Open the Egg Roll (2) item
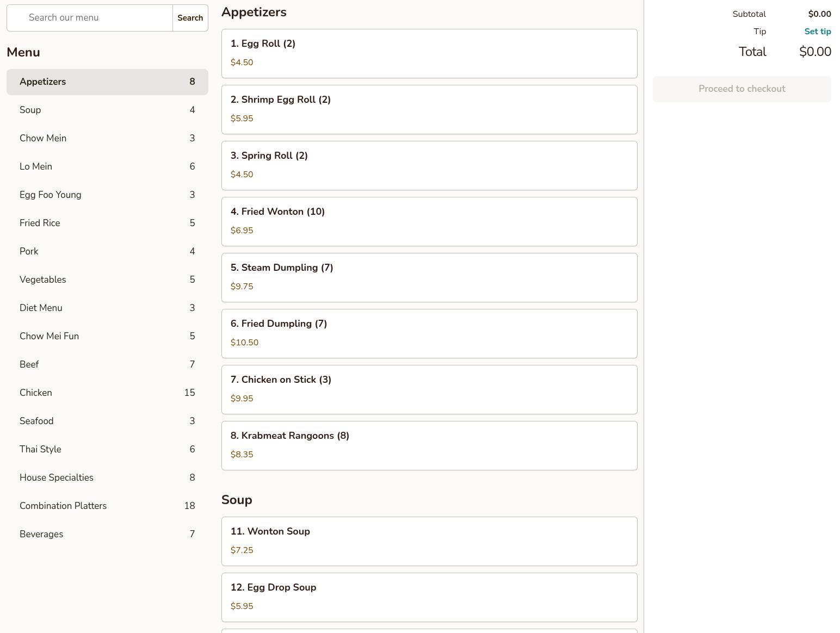This screenshot has height=633, width=840. click(x=429, y=53)
